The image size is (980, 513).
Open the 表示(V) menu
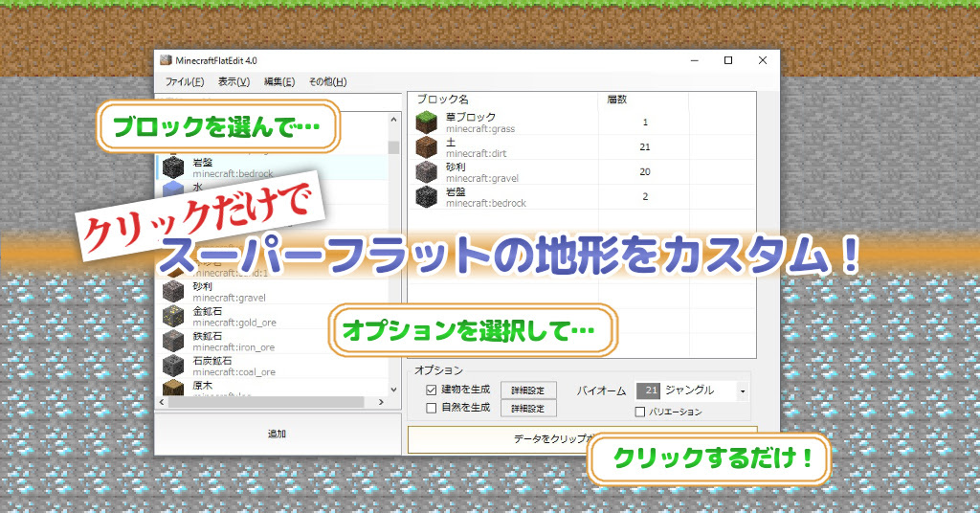[x=234, y=82]
